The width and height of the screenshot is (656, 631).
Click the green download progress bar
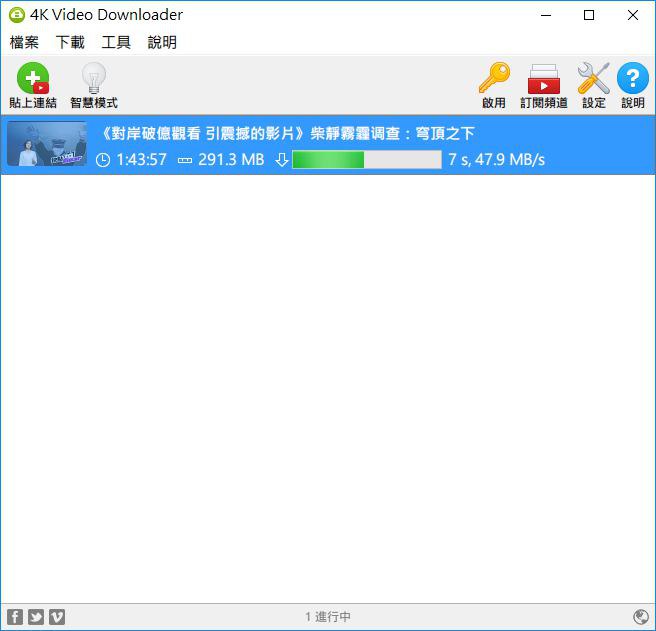(x=366, y=159)
